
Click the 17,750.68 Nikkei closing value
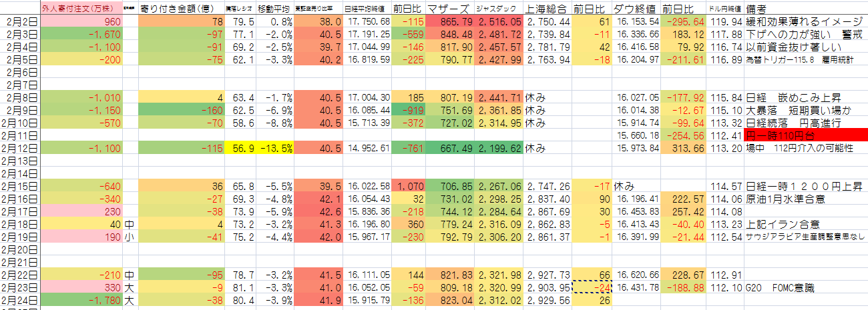tap(367, 21)
